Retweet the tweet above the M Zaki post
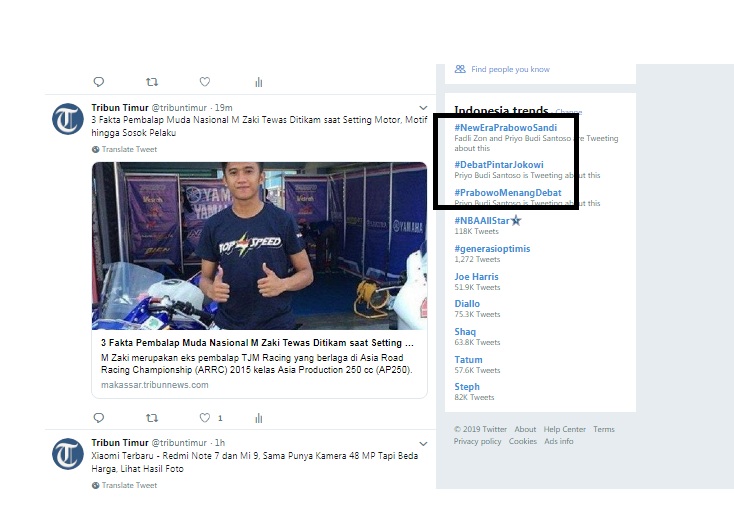 152,82
